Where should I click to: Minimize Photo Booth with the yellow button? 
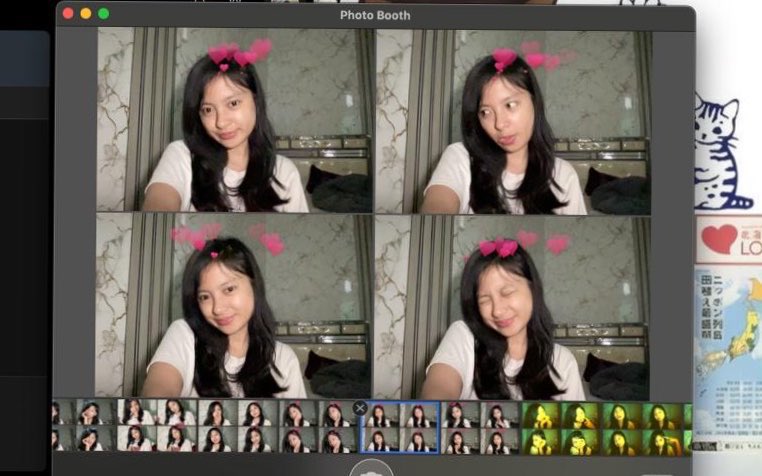pyautogui.click(x=86, y=14)
